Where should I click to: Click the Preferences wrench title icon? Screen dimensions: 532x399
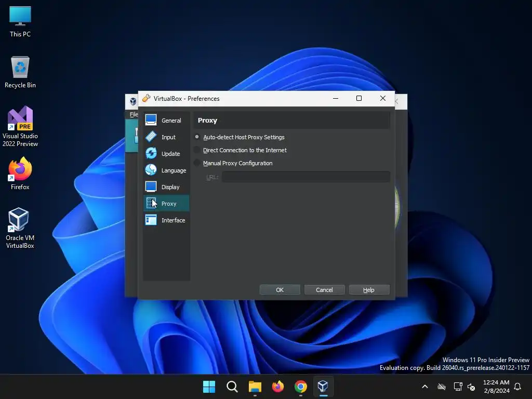(x=146, y=98)
